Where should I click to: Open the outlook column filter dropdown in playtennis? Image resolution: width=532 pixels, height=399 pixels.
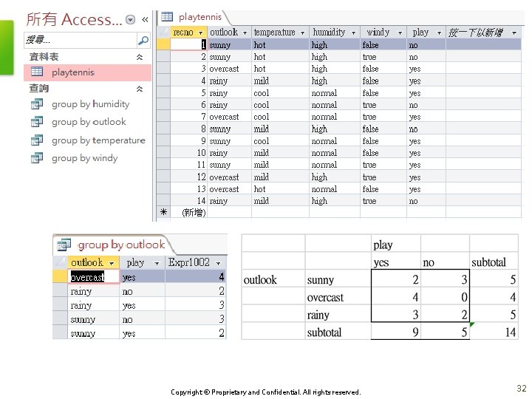245,33
